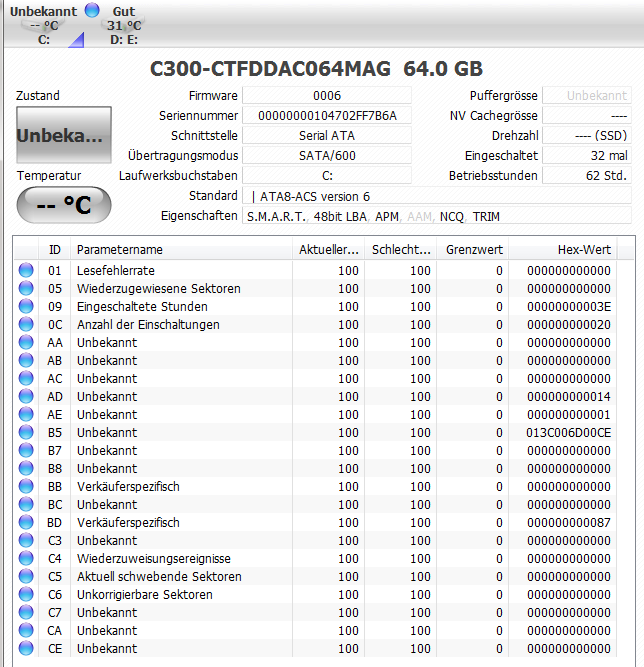Click hex value 013C006D00CE
Image resolution: width=644 pixels, height=667 pixels.
[x=568, y=433]
